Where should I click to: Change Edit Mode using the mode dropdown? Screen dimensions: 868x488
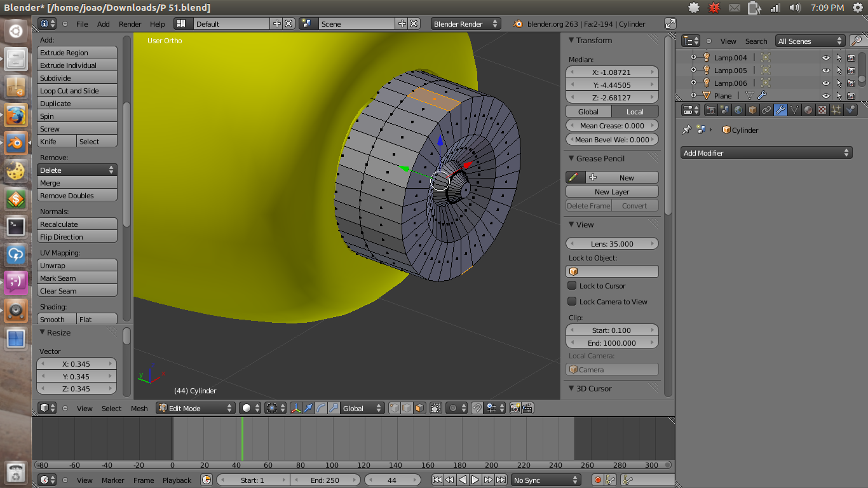(195, 408)
